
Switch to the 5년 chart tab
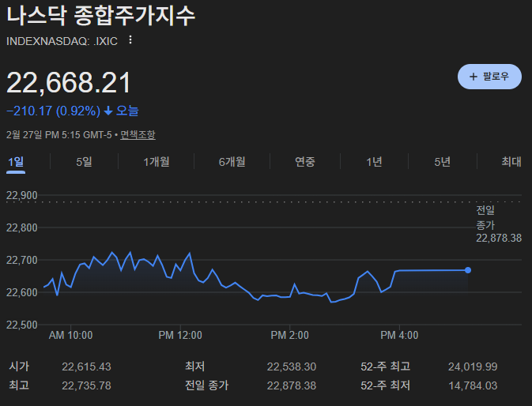[442, 162]
